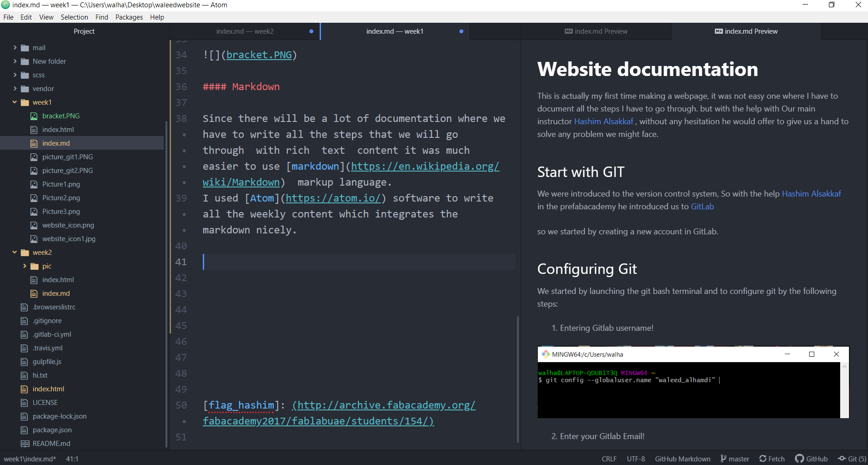Click the README.md book icon
The width and height of the screenshot is (868, 465).
[x=25, y=444]
